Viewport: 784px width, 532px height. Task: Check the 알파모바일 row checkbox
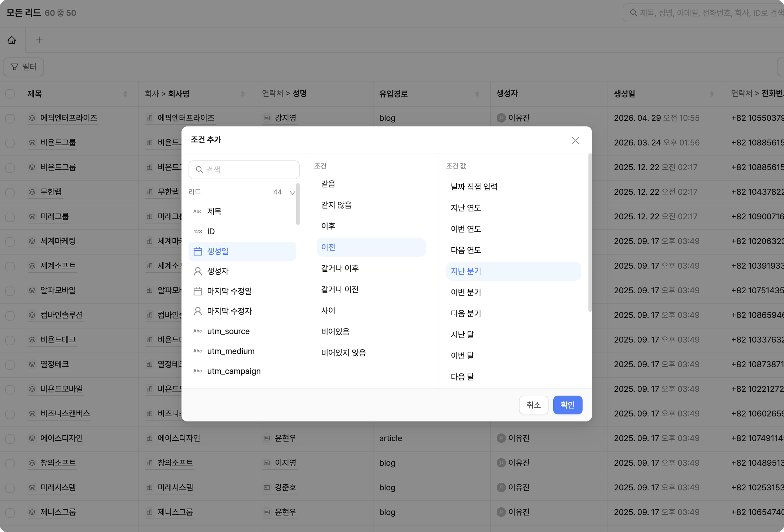coord(10,291)
